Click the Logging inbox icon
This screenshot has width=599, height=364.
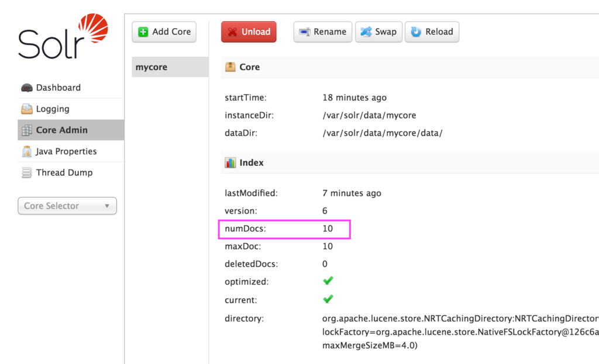tap(27, 109)
